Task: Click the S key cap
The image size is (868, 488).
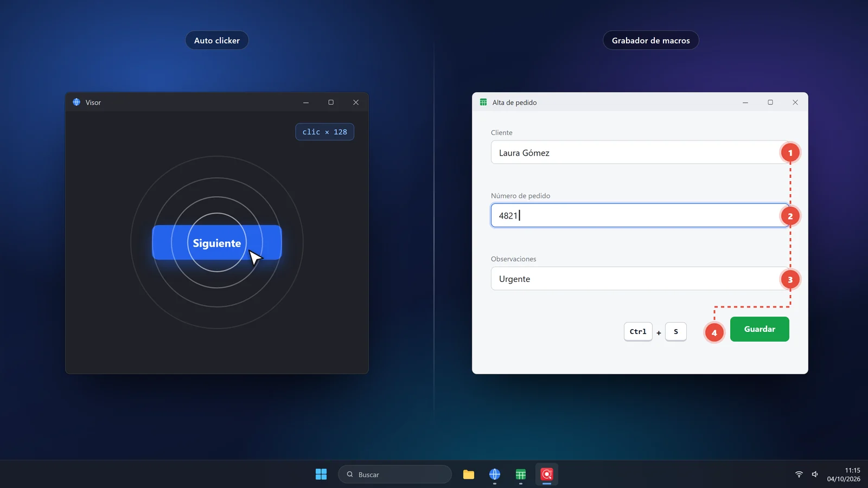Action: tap(676, 331)
